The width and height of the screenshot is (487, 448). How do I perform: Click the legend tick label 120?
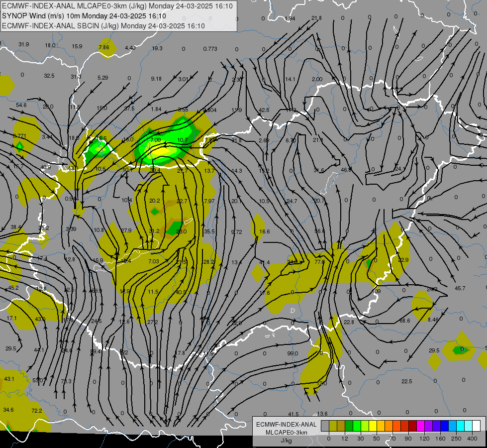coord(424,439)
